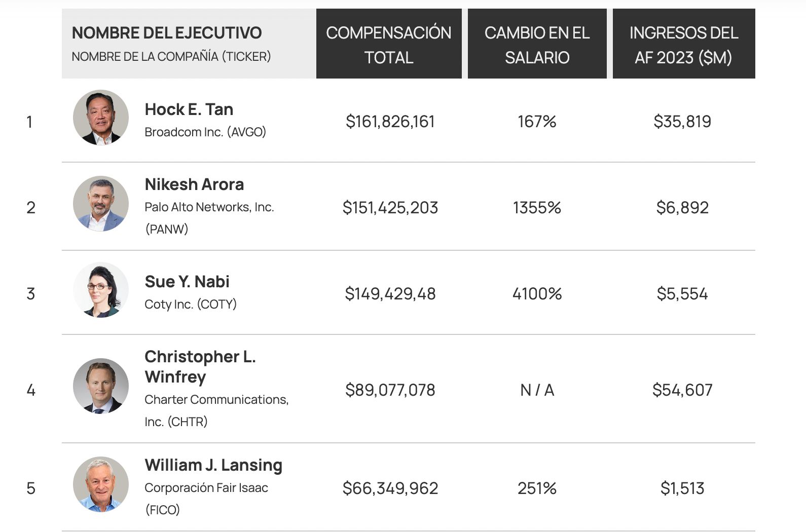Viewport: 806px width, 532px height.
Task: Click the Charter Communications (CHTR) text
Action: (216, 410)
